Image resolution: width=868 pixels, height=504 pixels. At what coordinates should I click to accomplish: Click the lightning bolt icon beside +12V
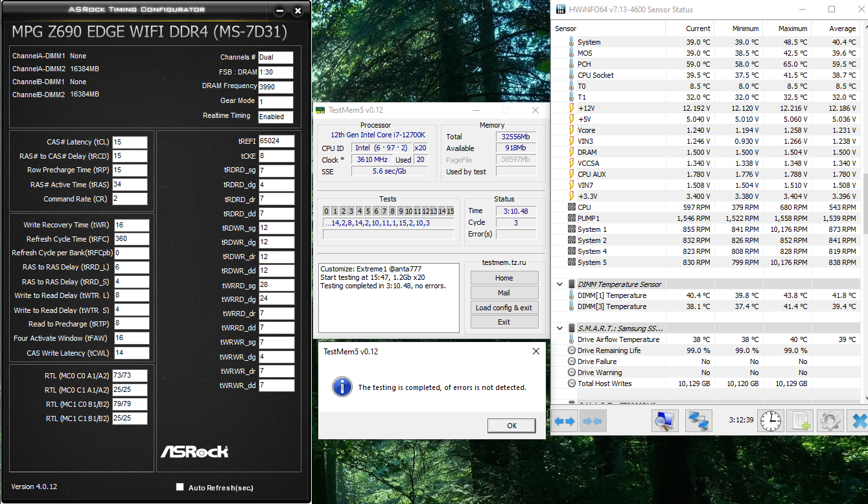pyautogui.click(x=571, y=108)
